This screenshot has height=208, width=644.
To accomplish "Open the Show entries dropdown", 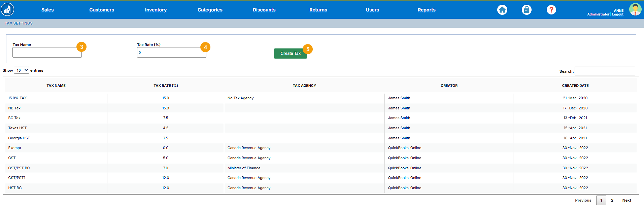I will pyautogui.click(x=22, y=70).
